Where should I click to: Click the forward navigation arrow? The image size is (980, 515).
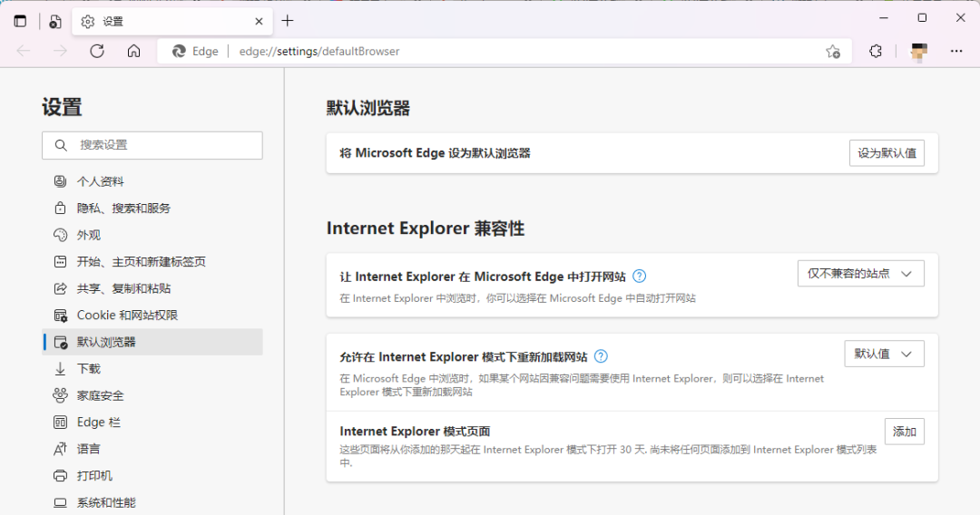click(x=60, y=51)
